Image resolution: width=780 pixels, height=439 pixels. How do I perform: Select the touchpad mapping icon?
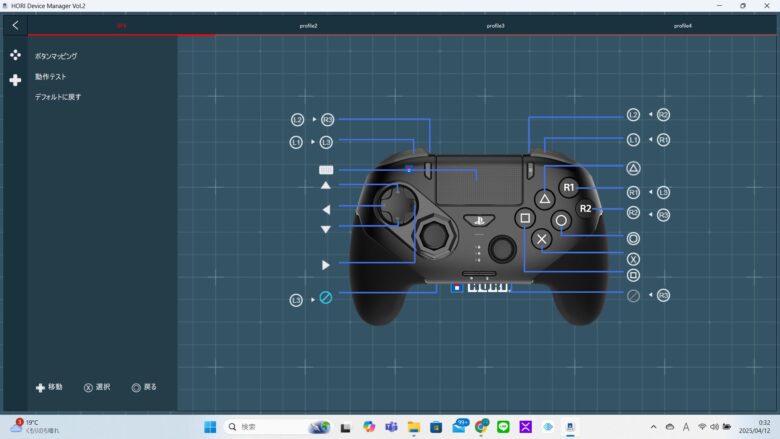(326, 170)
